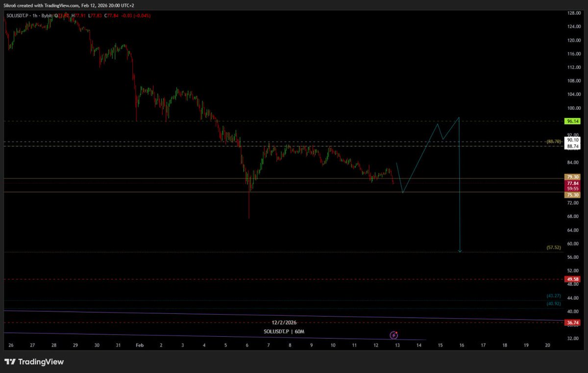Click the purple lightning event icon on time axis
Image resolution: width=588 pixels, height=373 pixels.
coord(394,335)
